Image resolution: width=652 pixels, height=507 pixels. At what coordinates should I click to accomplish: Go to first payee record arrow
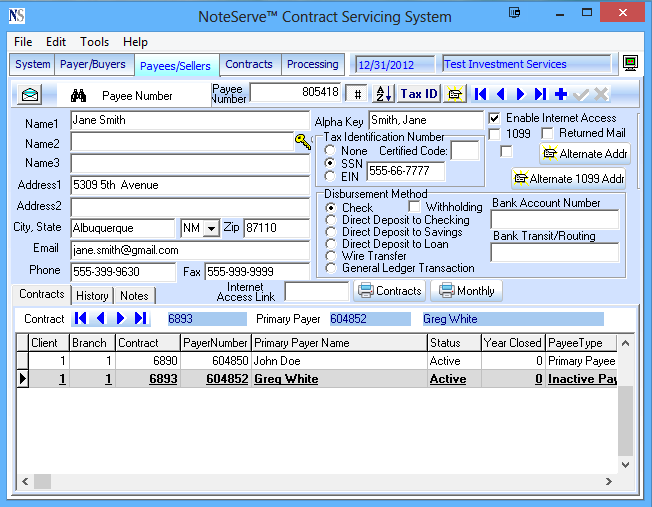pyautogui.click(x=482, y=94)
